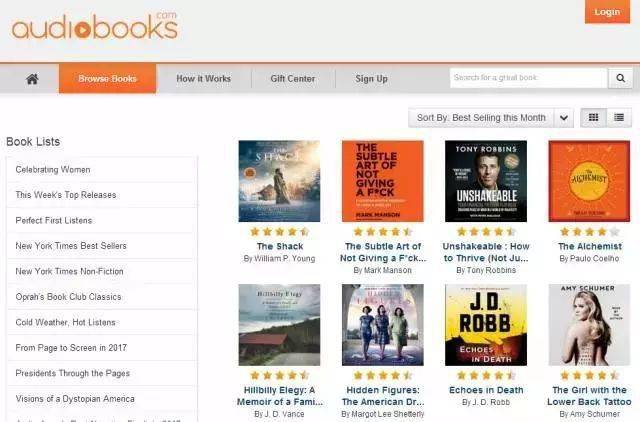This screenshot has width=640, height=422.
Task: Switch to list view layout
Action: point(619,118)
